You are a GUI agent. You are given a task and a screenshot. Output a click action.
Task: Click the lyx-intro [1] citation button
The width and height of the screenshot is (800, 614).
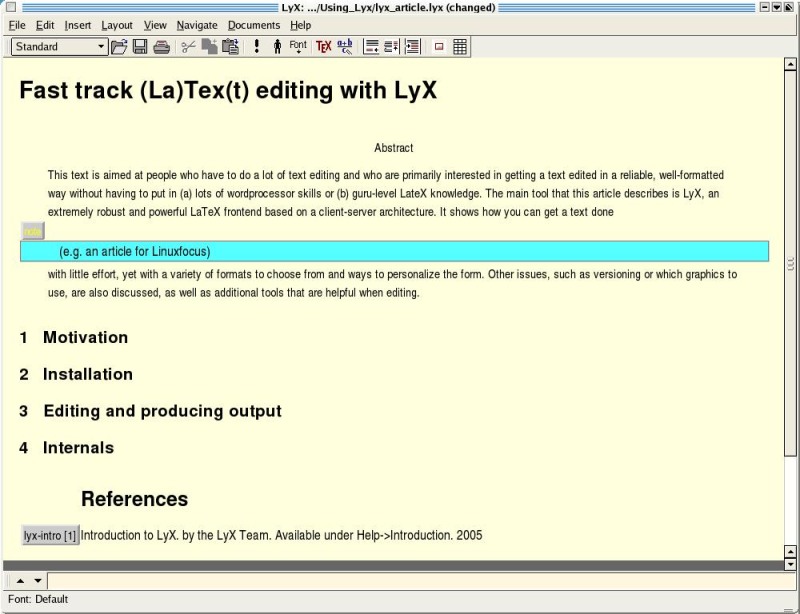(50, 536)
